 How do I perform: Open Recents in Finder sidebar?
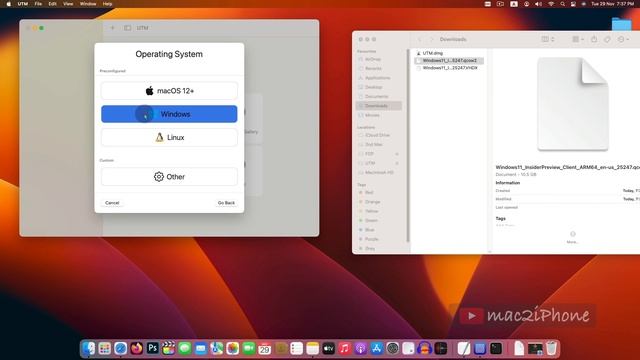click(373, 69)
